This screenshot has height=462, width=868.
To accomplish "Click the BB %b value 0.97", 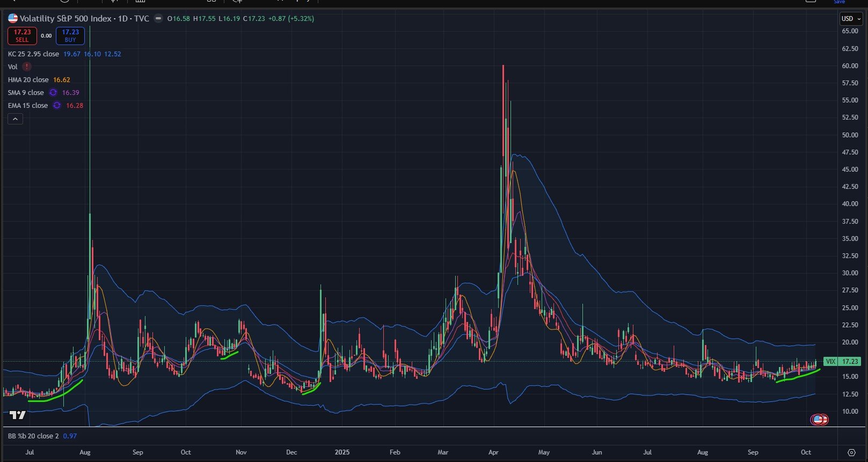I will (70, 436).
